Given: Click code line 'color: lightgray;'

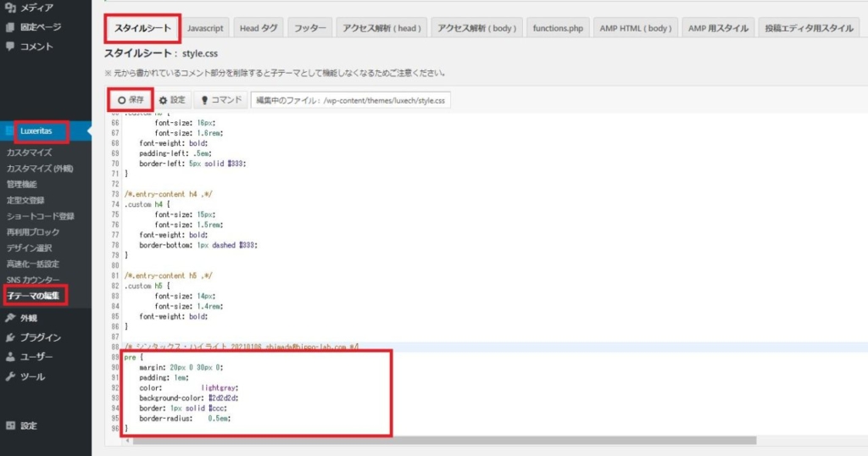Looking at the screenshot, I should point(189,388).
